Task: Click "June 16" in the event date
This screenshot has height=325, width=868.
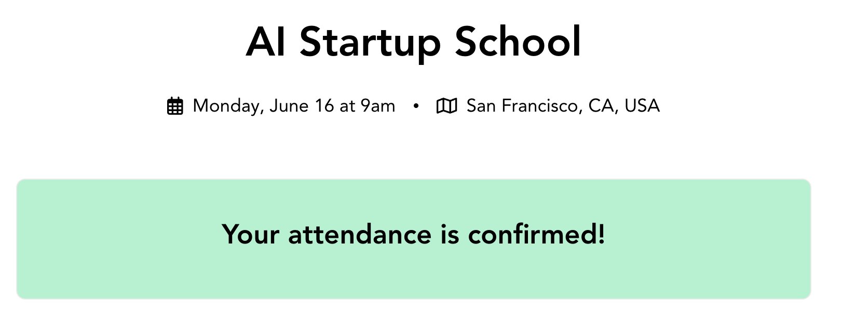Action: click(x=302, y=106)
